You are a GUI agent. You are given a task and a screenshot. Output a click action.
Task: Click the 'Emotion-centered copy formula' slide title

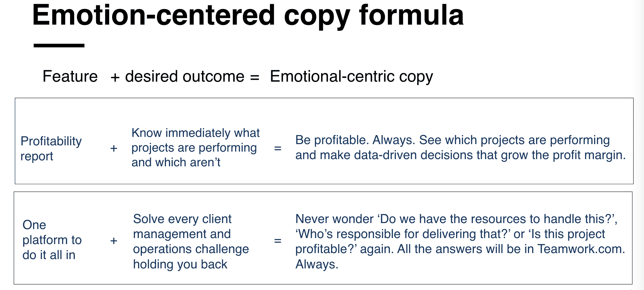tap(248, 16)
